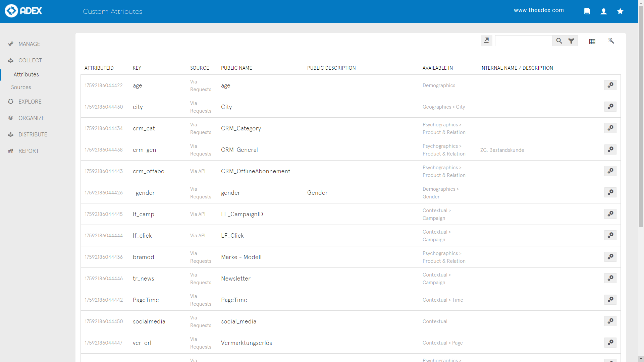Open settings gear for the age row

point(610,85)
